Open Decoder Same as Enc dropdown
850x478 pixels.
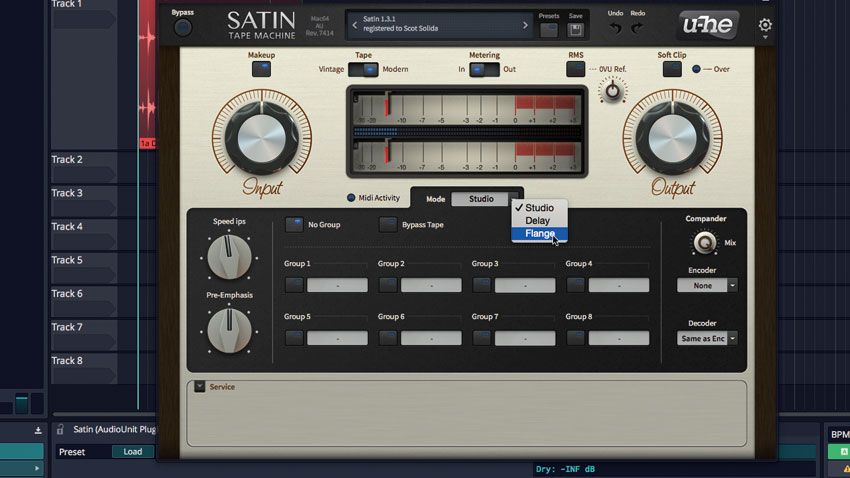[707, 339]
